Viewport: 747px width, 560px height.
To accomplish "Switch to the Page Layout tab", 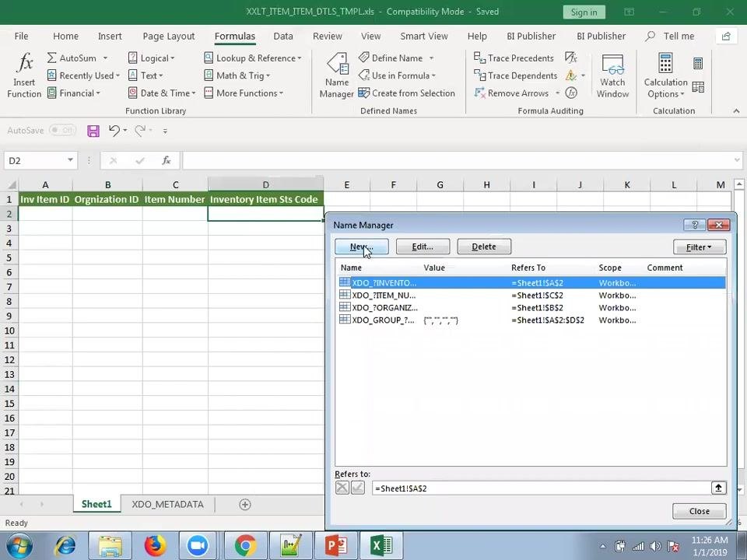I will point(169,37).
